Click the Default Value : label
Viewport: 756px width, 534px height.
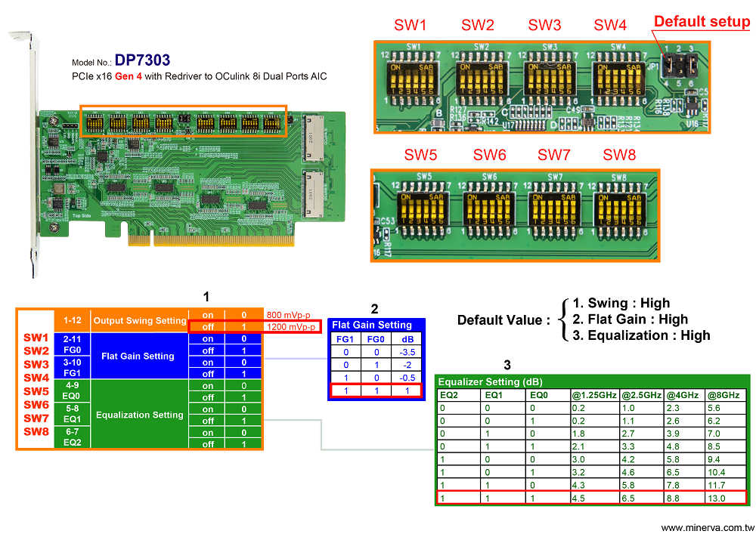(503, 321)
